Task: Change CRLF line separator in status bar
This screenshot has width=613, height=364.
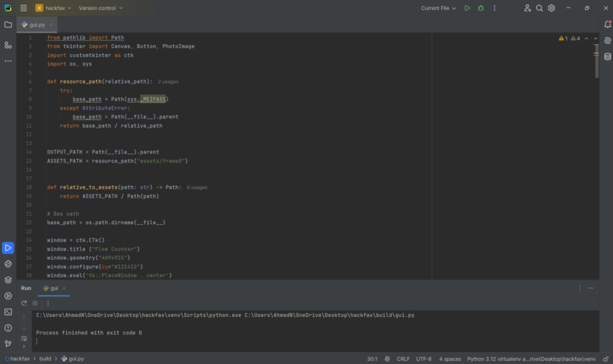Action: pos(403,359)
